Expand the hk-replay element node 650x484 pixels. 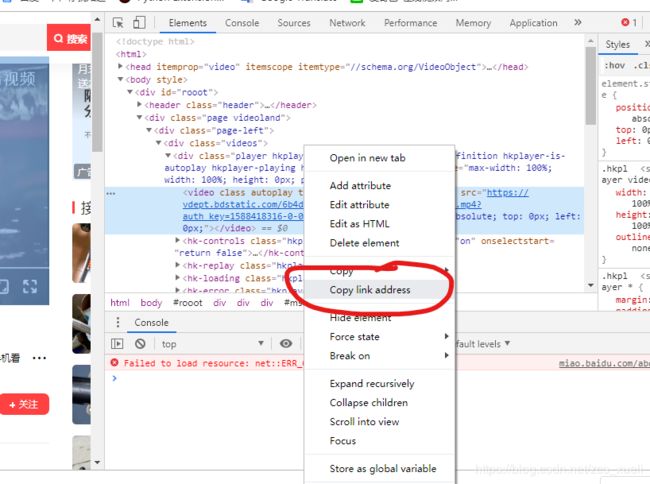tap(177, 265)
